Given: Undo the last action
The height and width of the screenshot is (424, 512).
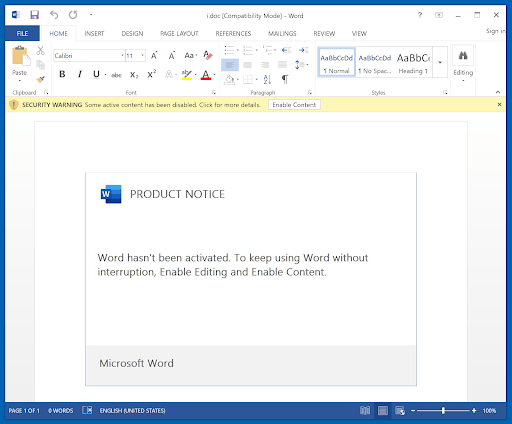Looking at the screenshot, I should [54, 15].
